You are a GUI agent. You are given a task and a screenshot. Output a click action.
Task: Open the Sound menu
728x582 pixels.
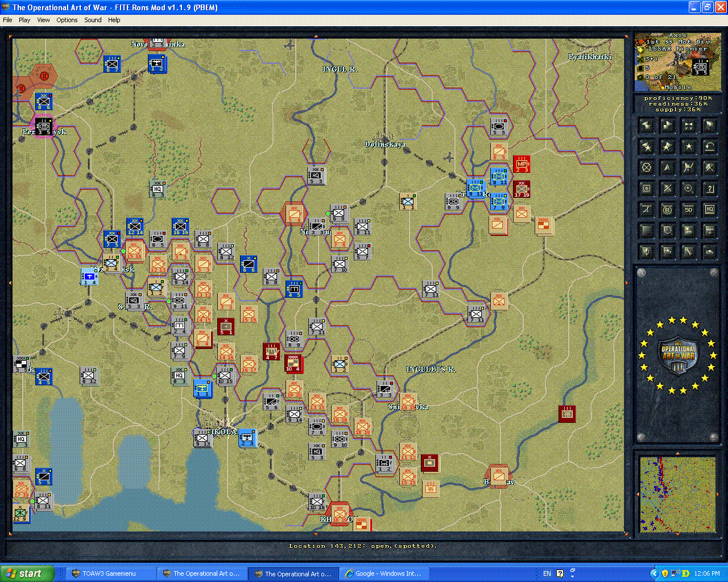[93, 20]
